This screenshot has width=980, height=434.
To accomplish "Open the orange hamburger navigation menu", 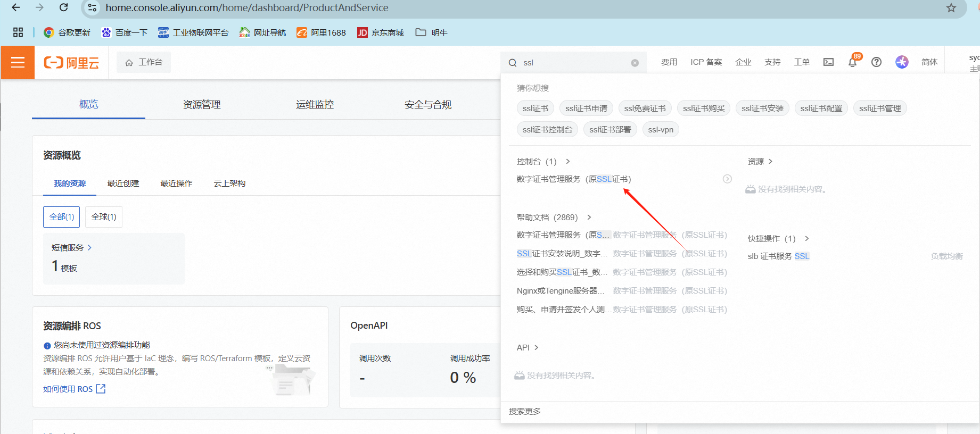I will [x=18, y=63].
